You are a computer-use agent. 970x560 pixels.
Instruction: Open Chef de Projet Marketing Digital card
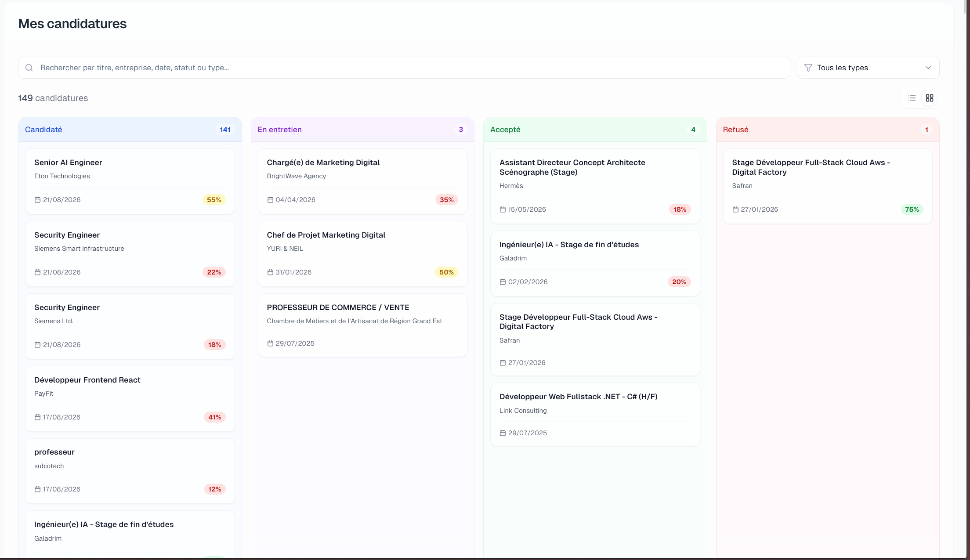coord(362,254)
